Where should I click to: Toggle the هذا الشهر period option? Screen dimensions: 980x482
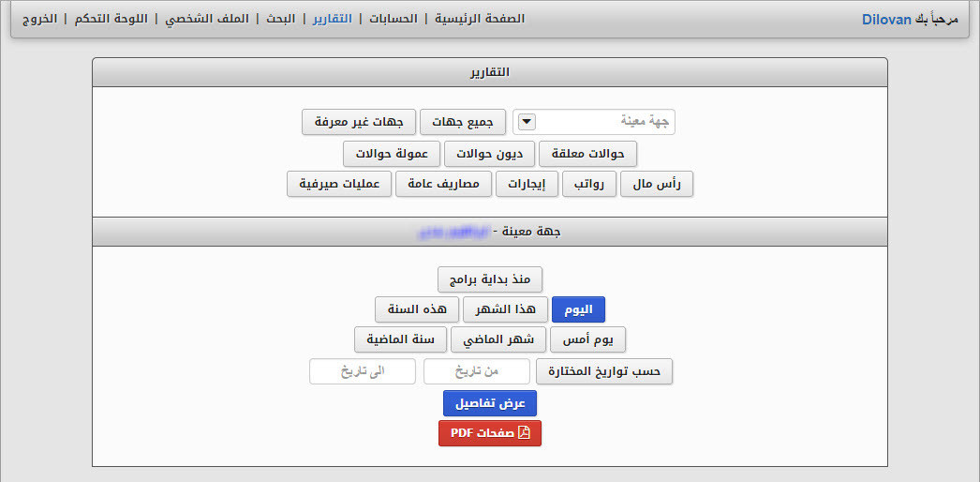pyautogui.click(x=505, y=309)
